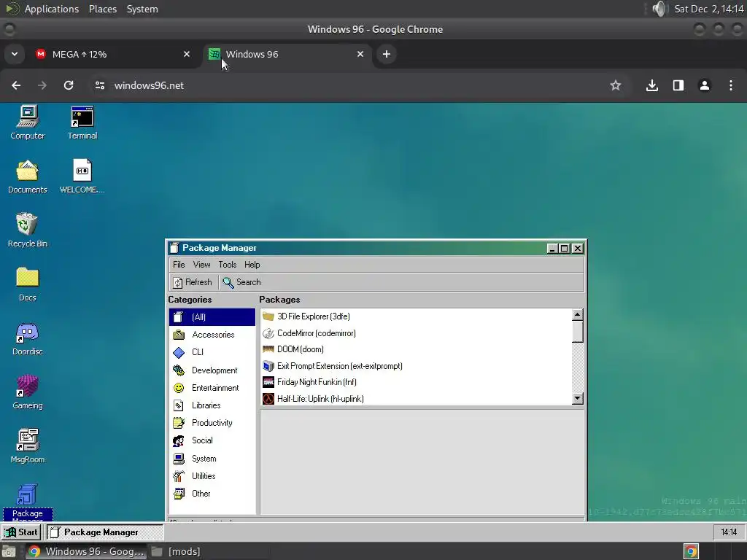747x560 pixels.
Task: Open the Chrome three-dot menu
Action: tap(731, 86)
